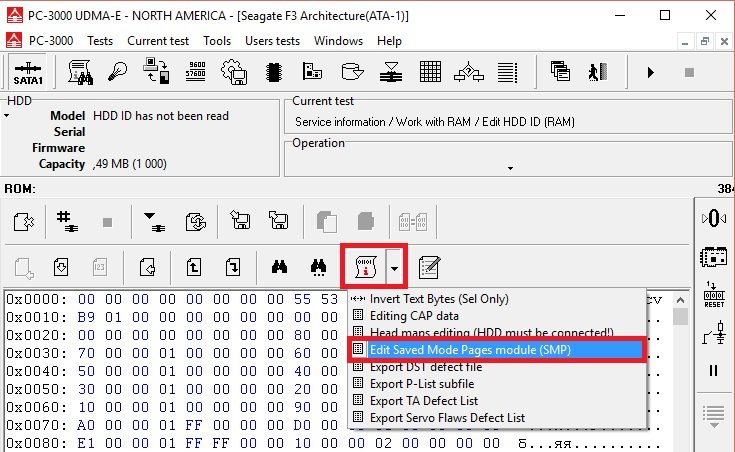The height and width of the screenshot is (452, 735).
Task: Open the Tools menu
Action: coord(217,41)
